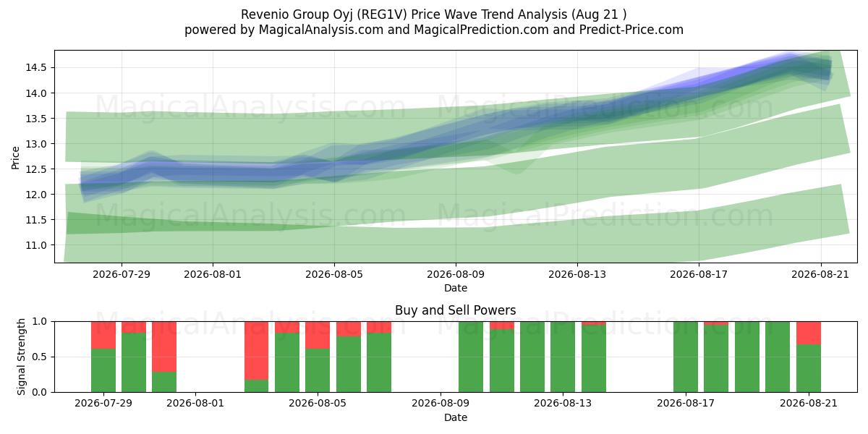868x434 pixels.
Task: Click the 'Buy and Sell Powers' chart title
Action: [x=456, y=310]
